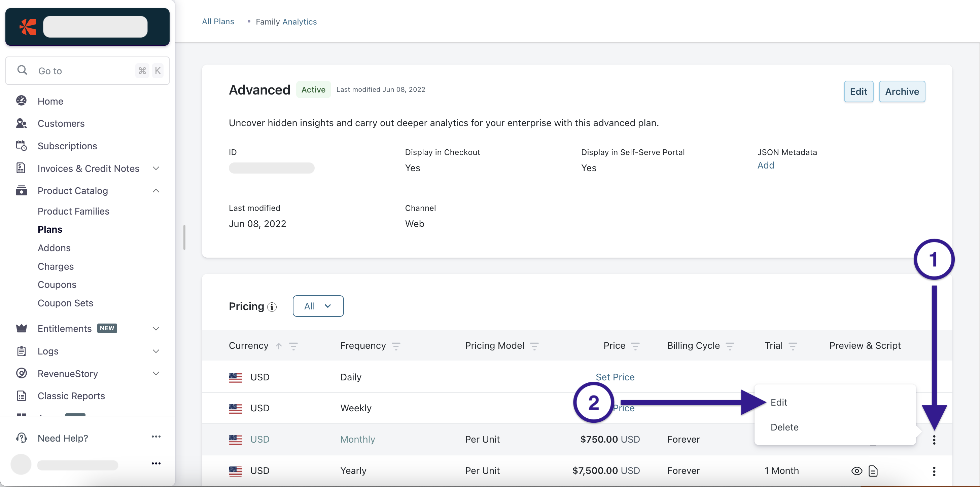Screen dimensions: 980x487
Task: Click the Customers people icon
Action: coord(21,123)
